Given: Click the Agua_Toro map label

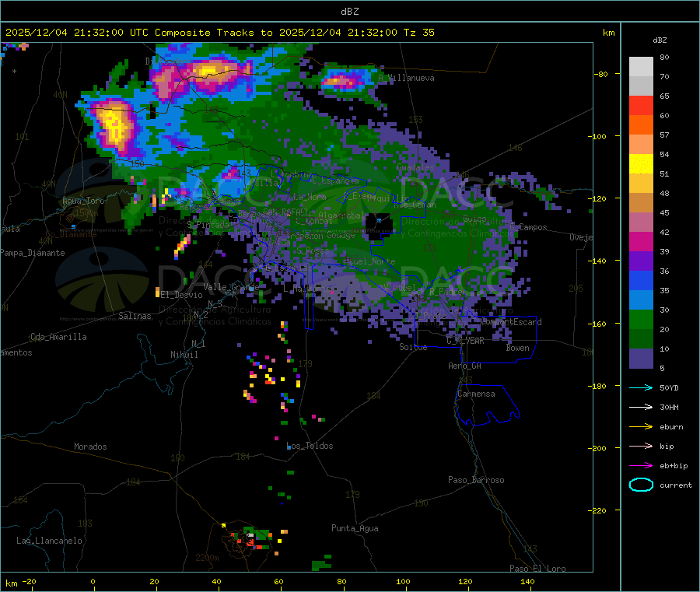Looking at the screenshot, I should (x=83, y=201).
